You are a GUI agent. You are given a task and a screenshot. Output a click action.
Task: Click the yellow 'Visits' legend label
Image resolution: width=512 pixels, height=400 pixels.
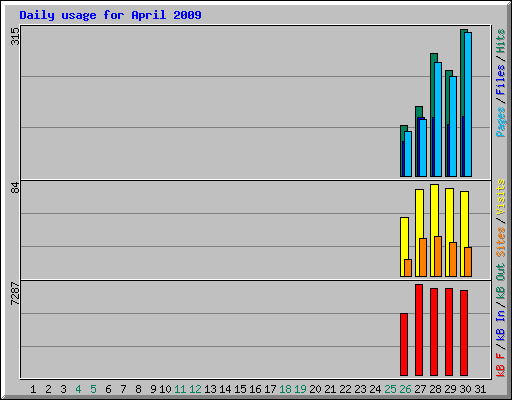click(501, 197)
